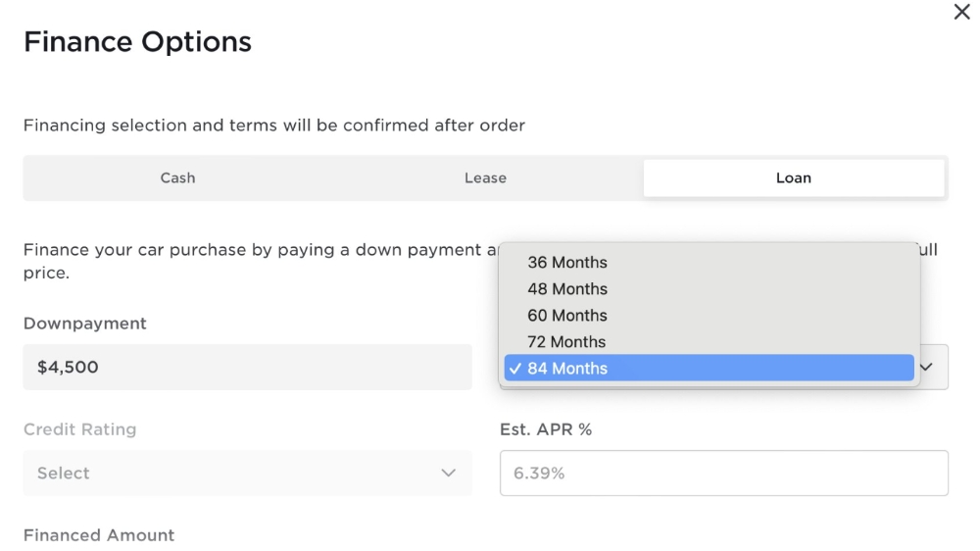The image size is (980, 551).
Task: Focus the Downpayment field showing $4,500
Action: (x=248, y=367)
